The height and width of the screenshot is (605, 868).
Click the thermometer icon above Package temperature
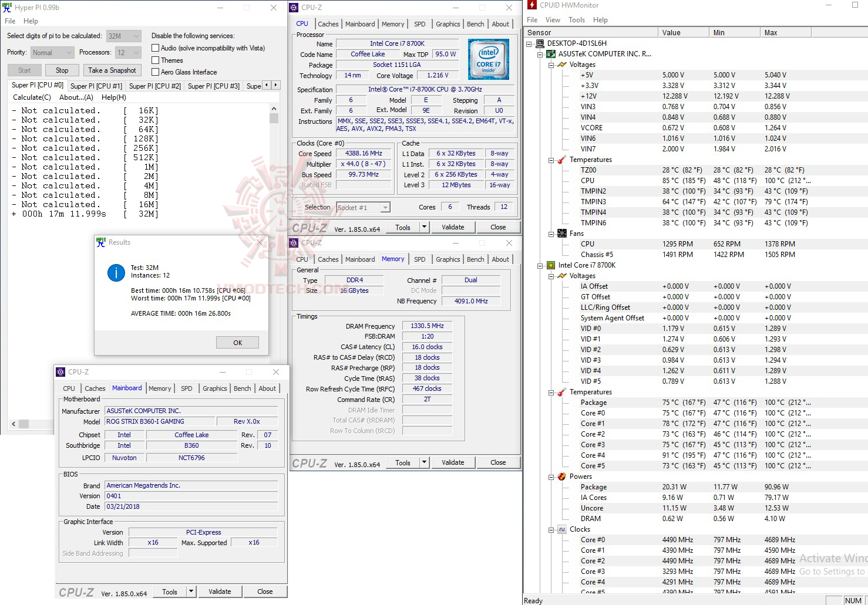pyautogui.click(x=562, y=392)
